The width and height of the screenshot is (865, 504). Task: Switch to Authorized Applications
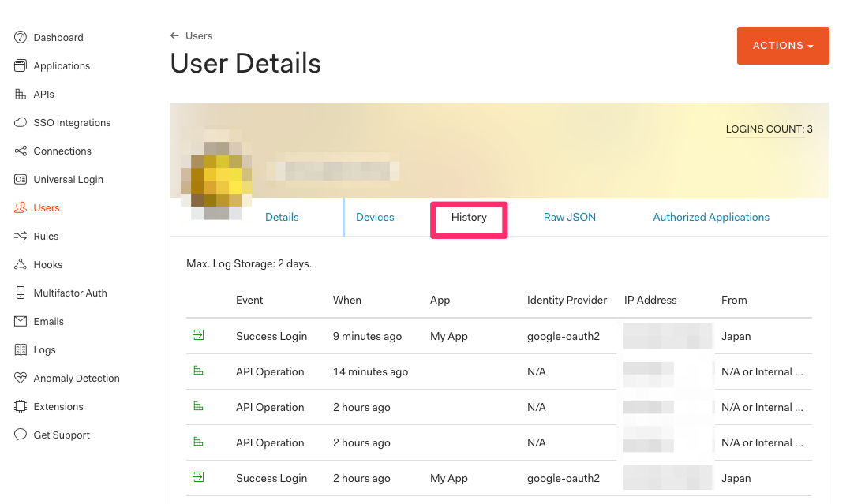click(710, 216)
